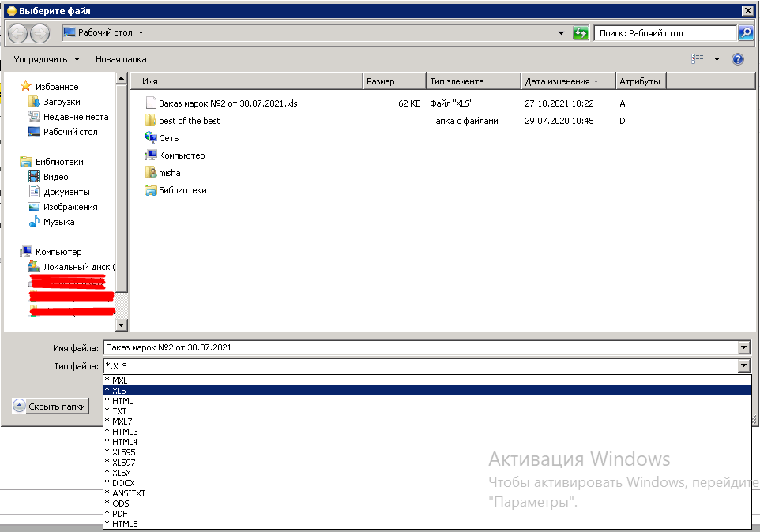The image size is (760, 532).
Task: Click the search magnifier icon
Action: click(x=745, y=33)
